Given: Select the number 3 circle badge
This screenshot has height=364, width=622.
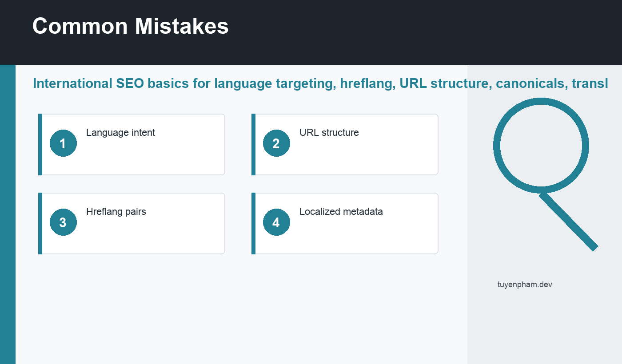Looking at the screenshot, I should click(x=63, y=222).
